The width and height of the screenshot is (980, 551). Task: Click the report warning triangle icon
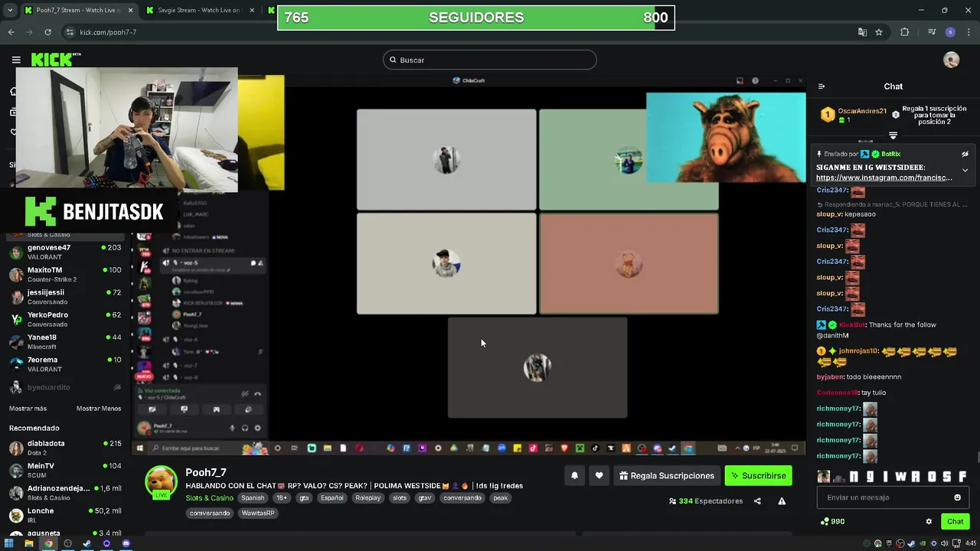coord(782,501)
